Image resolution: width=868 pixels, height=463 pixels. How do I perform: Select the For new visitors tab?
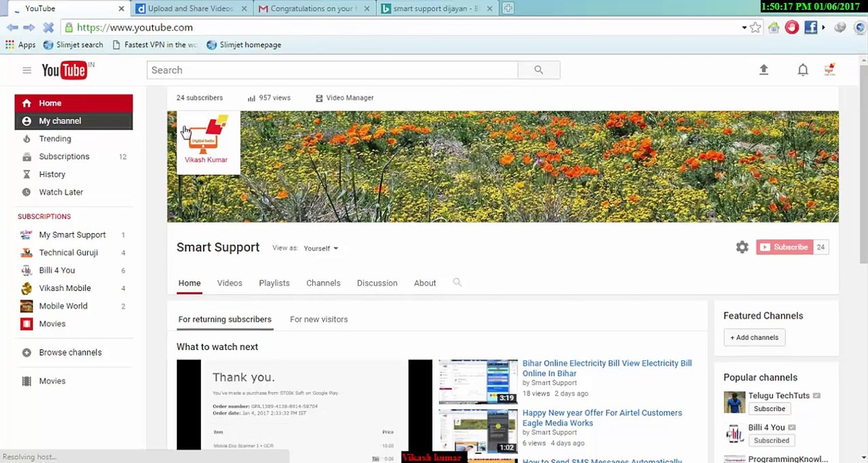pos(319,319)
